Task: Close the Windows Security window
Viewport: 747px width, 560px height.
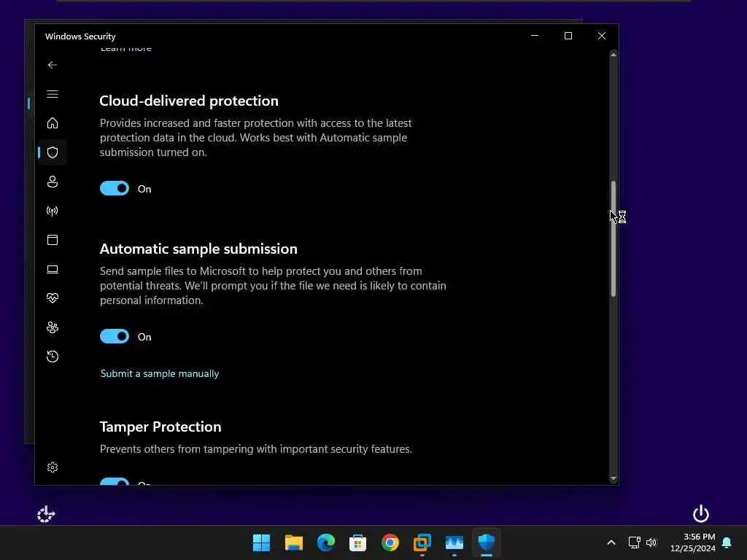Action: (x=602, y=36)
